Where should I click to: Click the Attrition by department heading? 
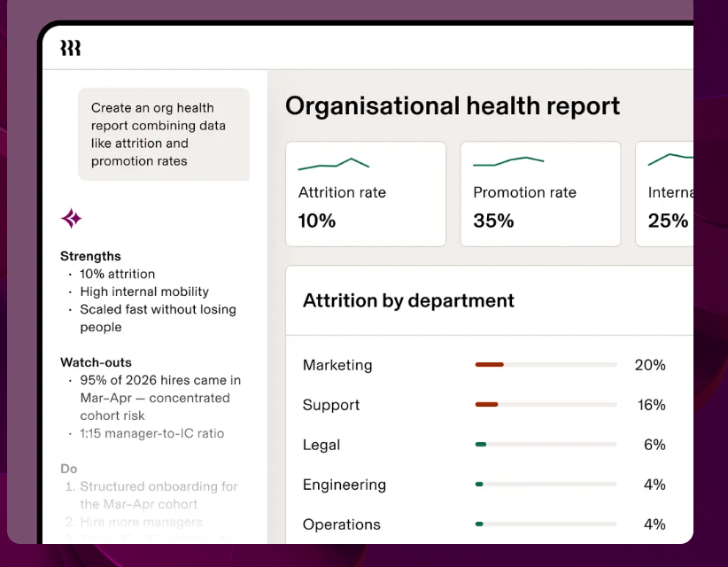click(x=408, y=301)
